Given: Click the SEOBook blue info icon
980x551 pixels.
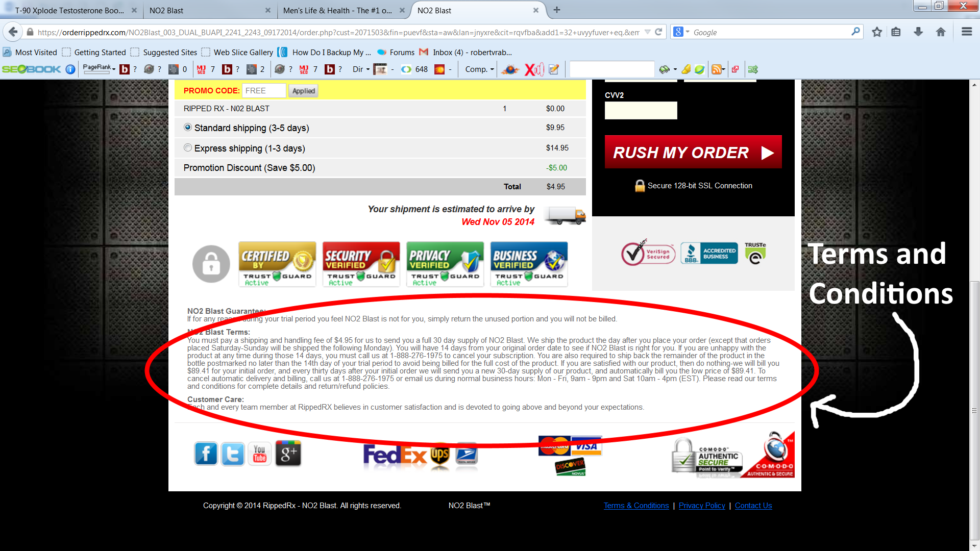Looking at the screenshot, I should click(x=70, y=69).
